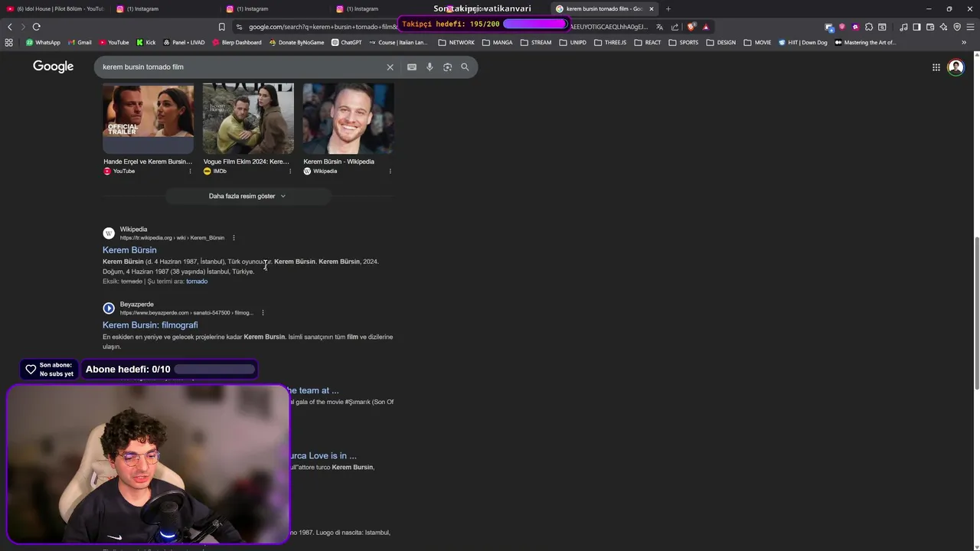Open a new browser tab
Screen dimensions: 980x551
pyautogui.click(x=668, y=9)
